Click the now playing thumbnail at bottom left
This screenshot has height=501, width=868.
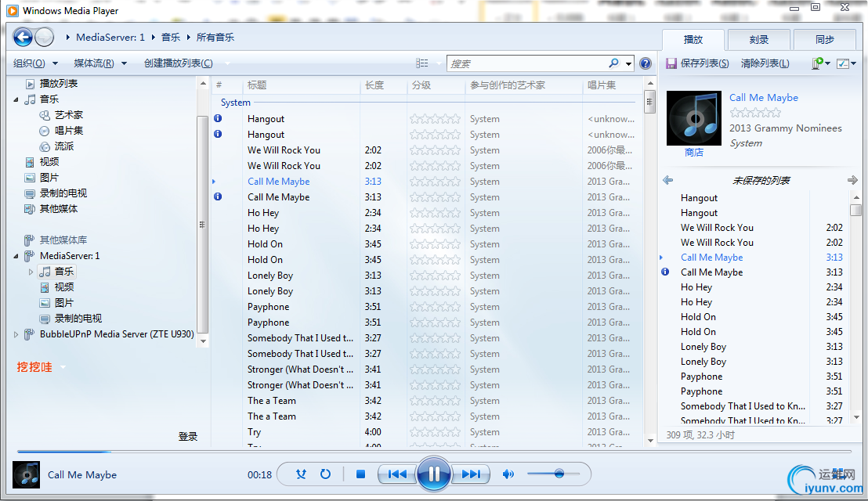click(26, 474)
